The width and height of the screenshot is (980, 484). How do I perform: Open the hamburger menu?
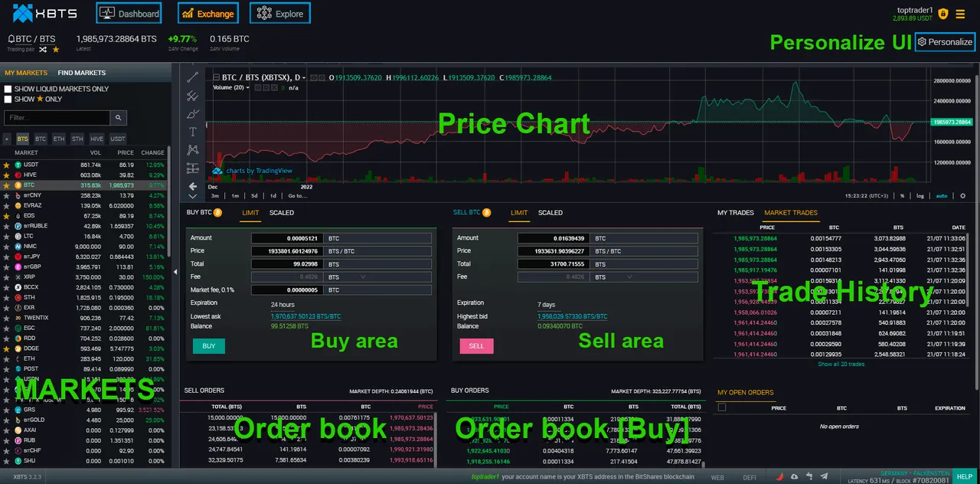[960, 13]
